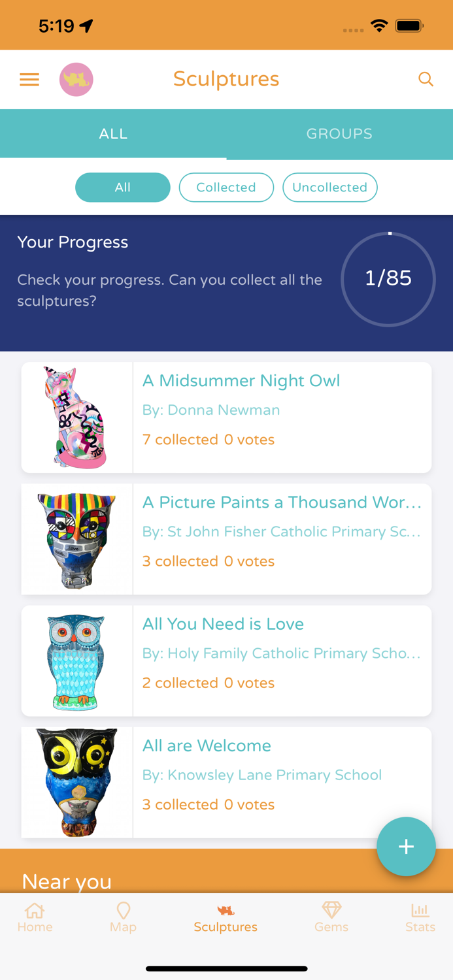Filter by Uncollected sculptures
This screenshot has width=453, height=980.
[x=329, y=188]
